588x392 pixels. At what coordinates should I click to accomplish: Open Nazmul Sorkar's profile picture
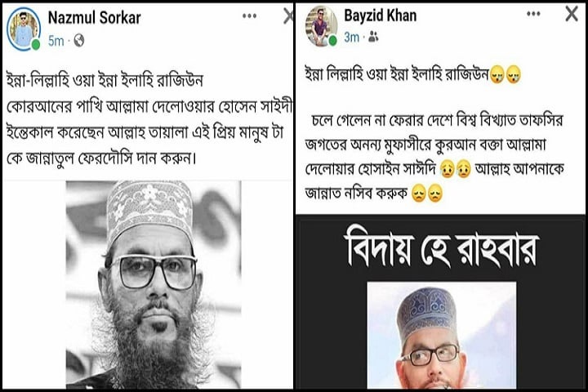24,29
